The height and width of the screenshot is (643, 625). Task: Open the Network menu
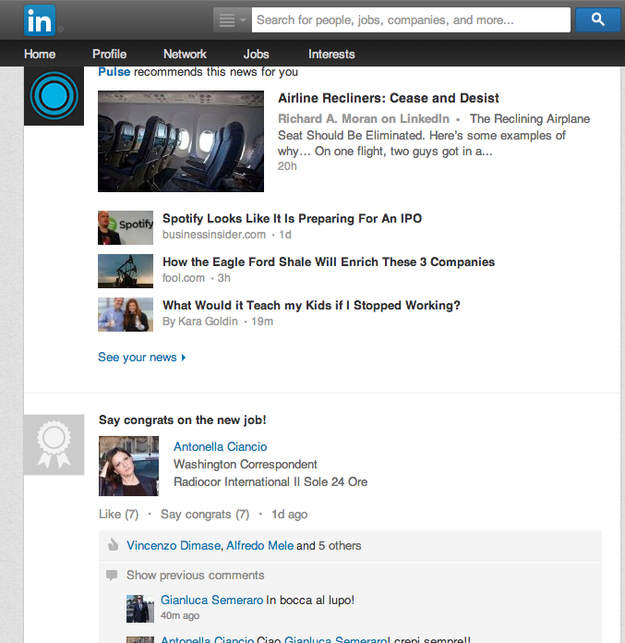point(185,54)
